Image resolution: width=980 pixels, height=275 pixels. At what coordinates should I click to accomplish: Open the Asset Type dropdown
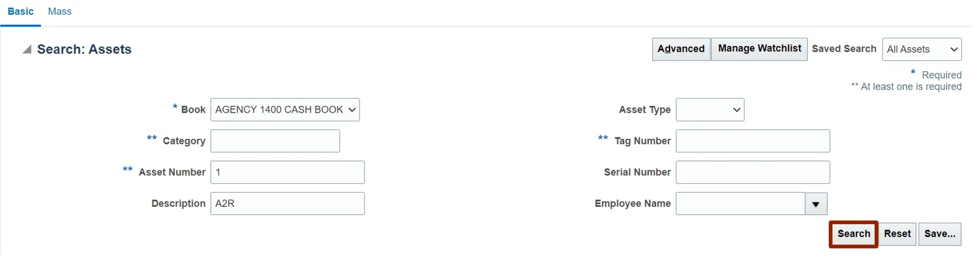pyautogui.click(x=710, y=110)
